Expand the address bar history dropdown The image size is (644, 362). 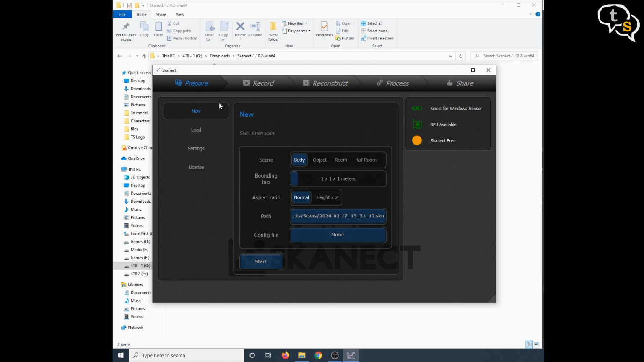tap(451, 56)
